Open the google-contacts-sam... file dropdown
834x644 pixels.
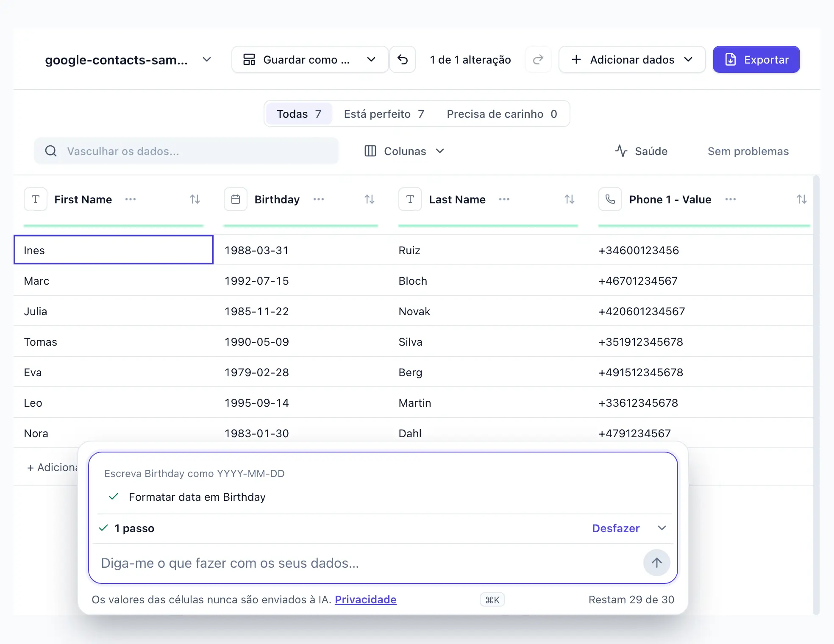tap(128, 60)
